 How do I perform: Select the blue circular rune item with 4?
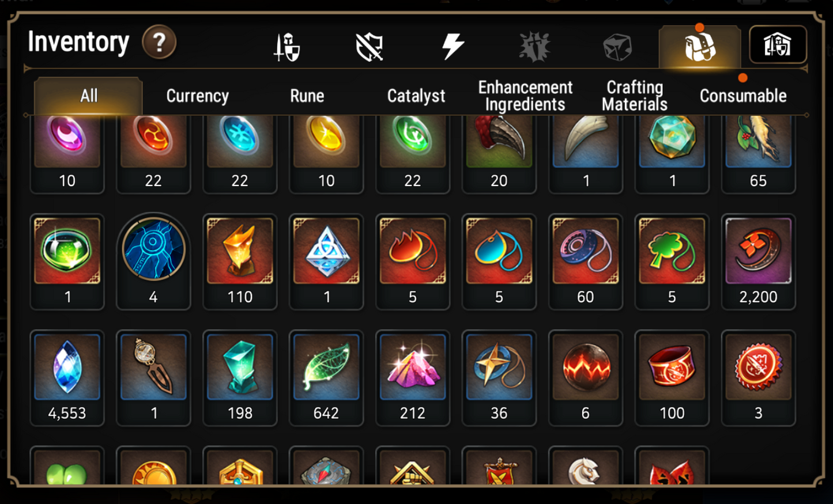coord(153,262)
